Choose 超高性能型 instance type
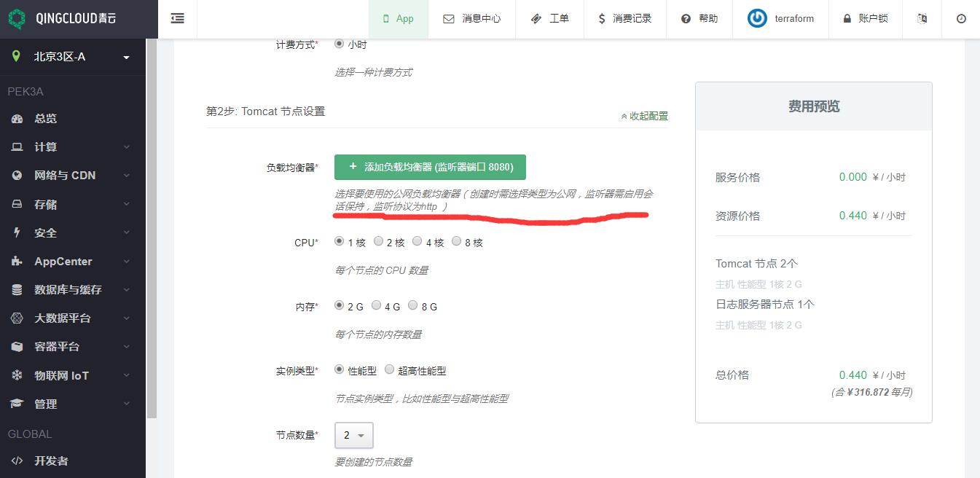 pos(390,369)
